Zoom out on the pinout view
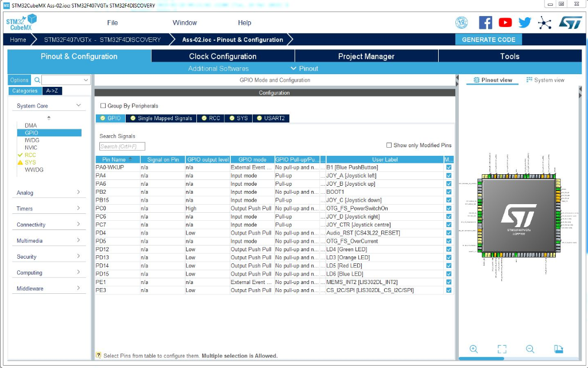Image resolution: width=588 pixels, height=368 pixels. (x=530, y=349)
